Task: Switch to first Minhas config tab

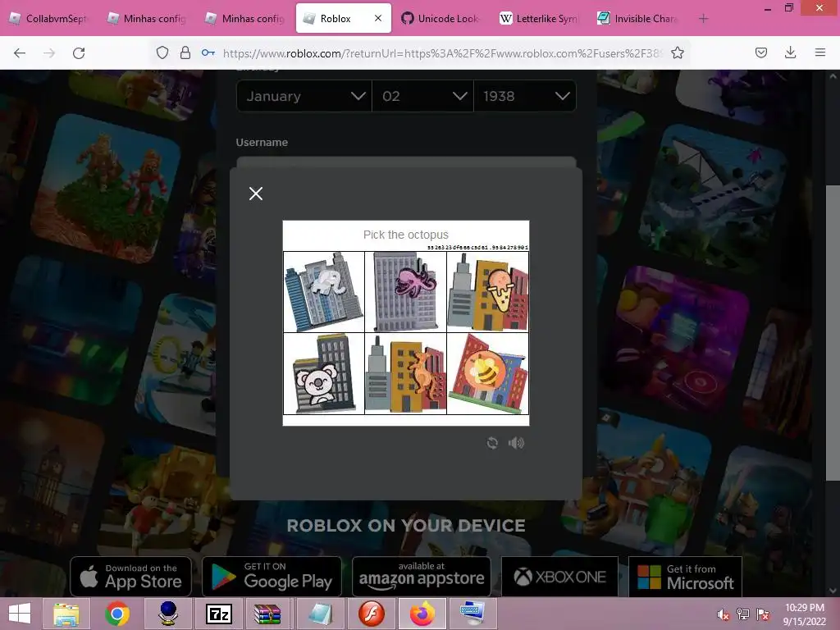Action: 148,19
